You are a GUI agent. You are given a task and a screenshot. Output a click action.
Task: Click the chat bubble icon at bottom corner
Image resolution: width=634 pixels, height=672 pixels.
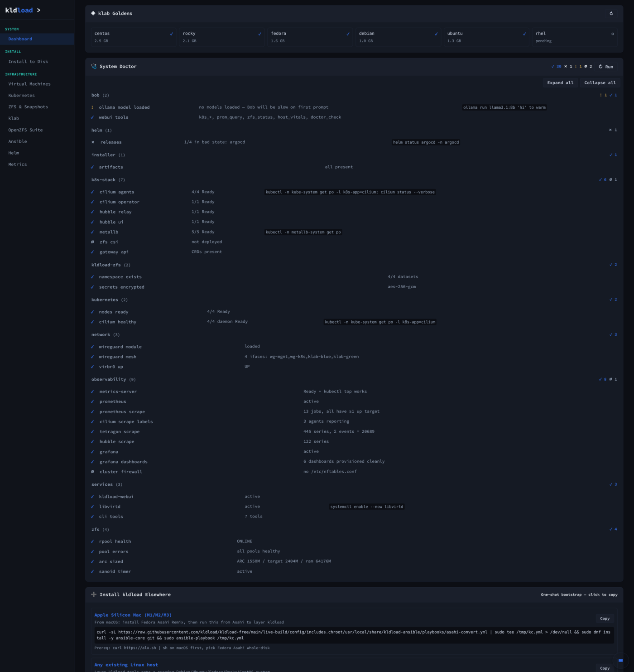[620, 660]
